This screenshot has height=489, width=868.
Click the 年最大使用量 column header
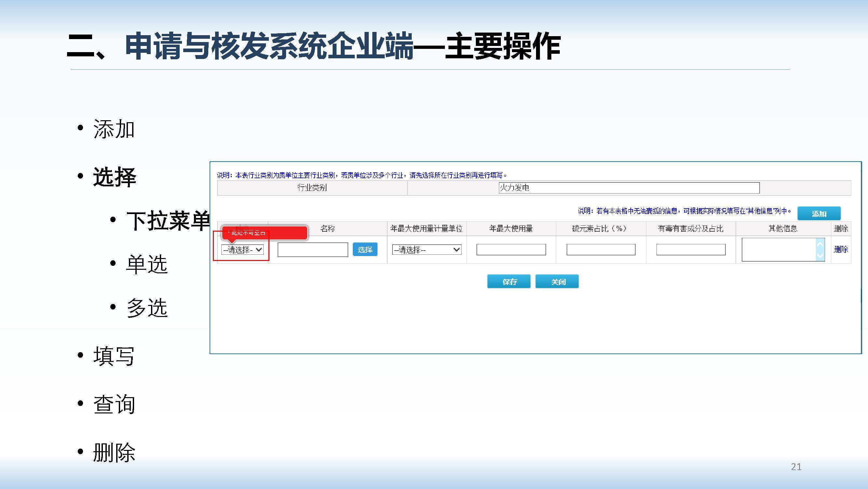pos(511,229)
